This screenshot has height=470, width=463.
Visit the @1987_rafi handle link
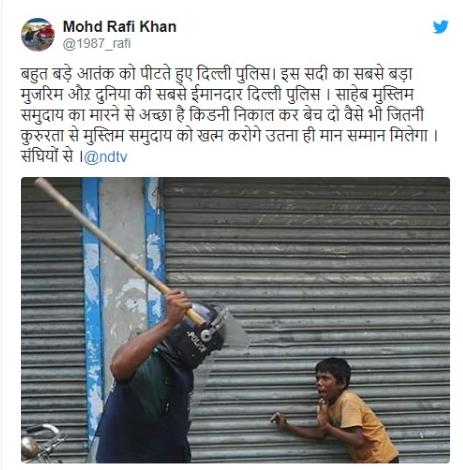(97, 44)
